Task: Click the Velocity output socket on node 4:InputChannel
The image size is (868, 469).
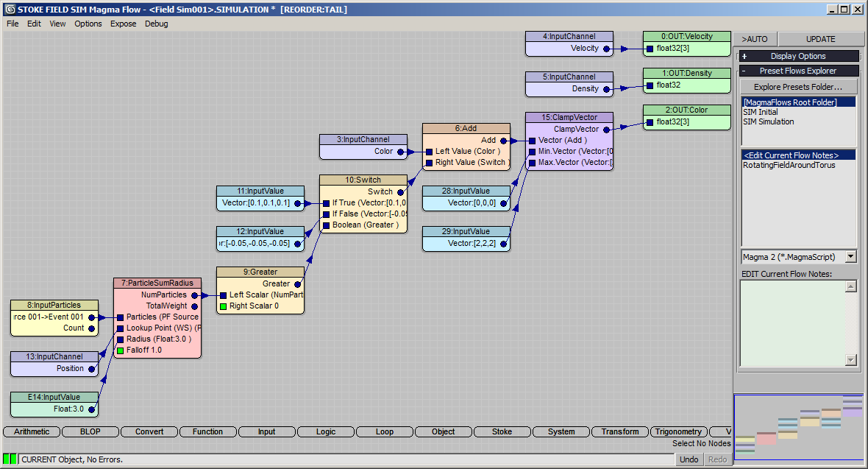Action: [x=607, y=49]
